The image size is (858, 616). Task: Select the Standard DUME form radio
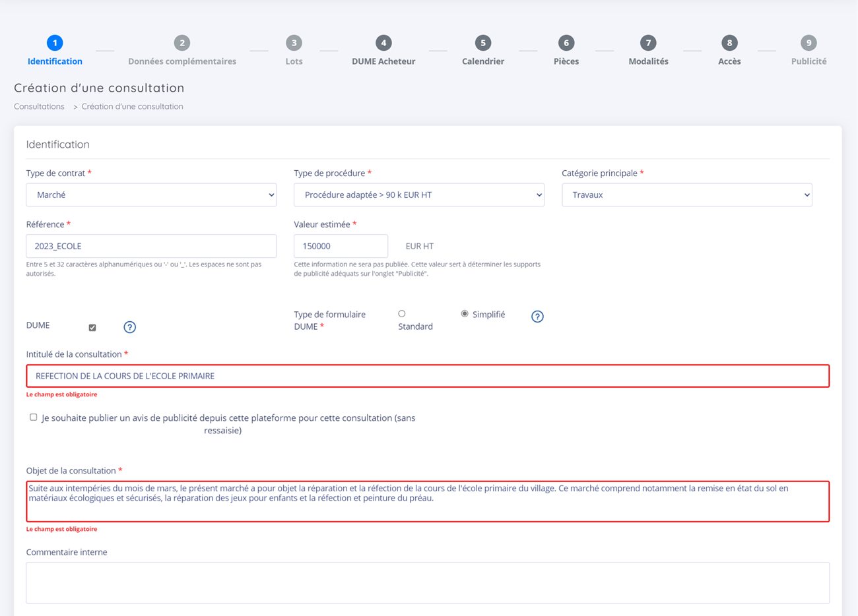[402, 314]
